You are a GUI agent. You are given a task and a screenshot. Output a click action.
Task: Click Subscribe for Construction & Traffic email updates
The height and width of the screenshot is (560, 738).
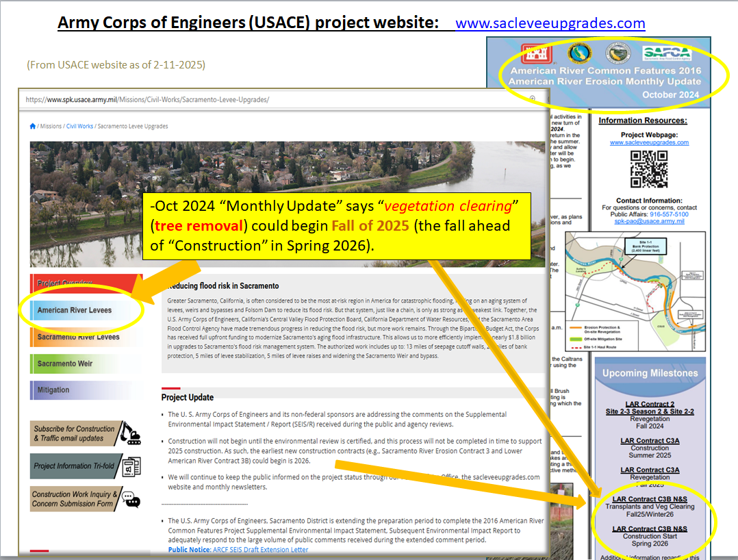[74, 433]
